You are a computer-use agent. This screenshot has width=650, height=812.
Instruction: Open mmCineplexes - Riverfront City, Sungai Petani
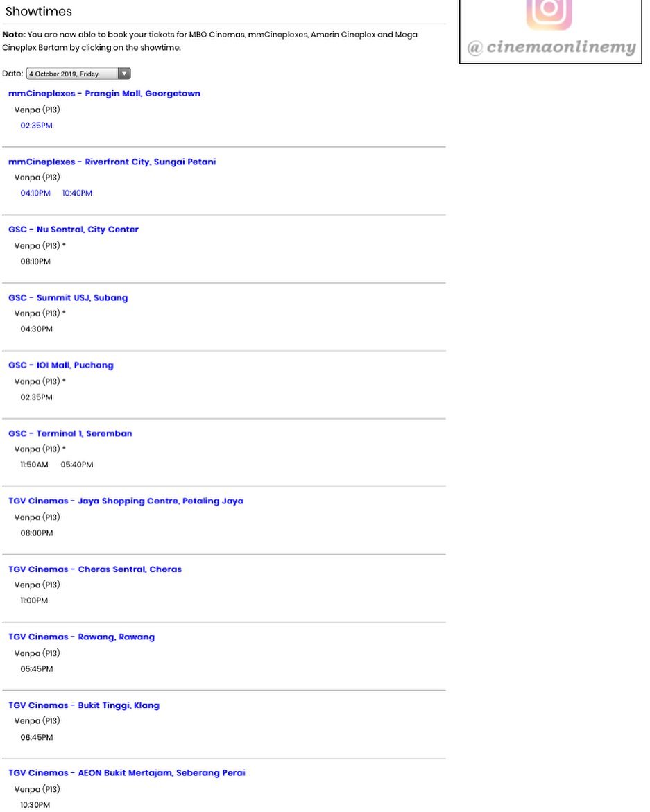pos(112,162)
